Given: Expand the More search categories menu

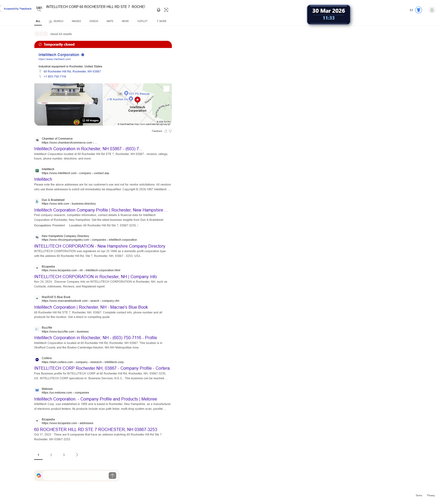Looking at the screenshot, I should tap(161, 21).
